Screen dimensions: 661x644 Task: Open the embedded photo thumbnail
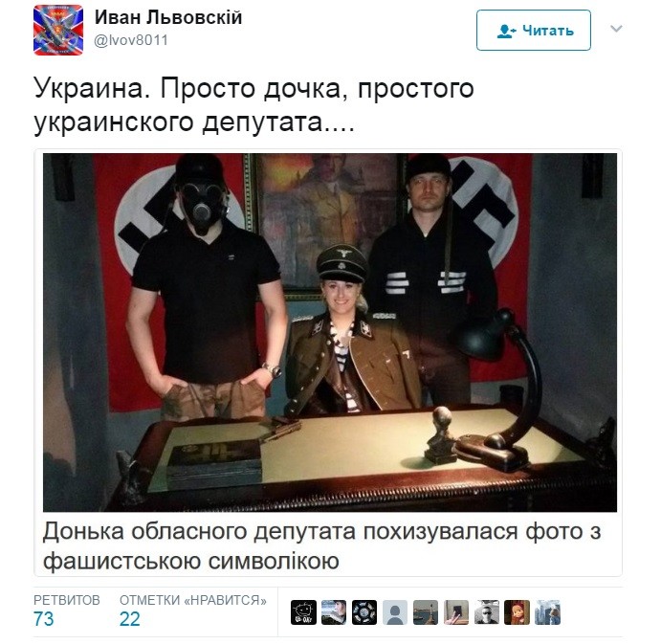tap(330, 333)
